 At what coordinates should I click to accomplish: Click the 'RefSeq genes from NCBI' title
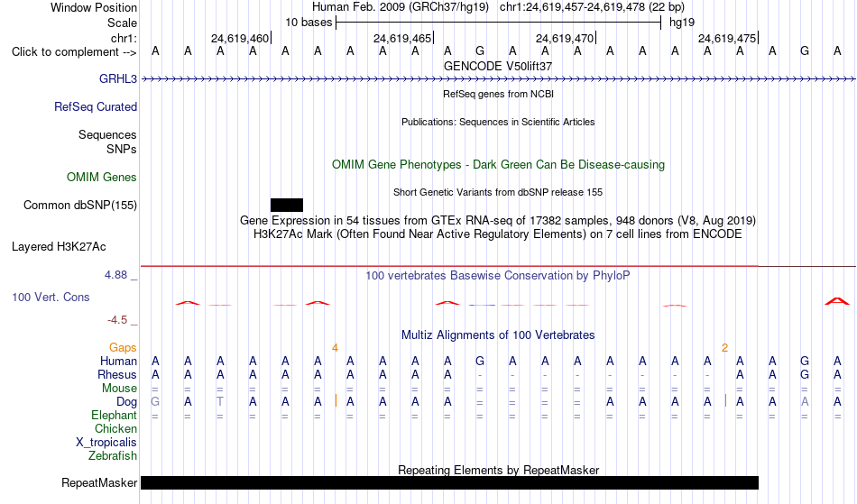click(499, 94)
